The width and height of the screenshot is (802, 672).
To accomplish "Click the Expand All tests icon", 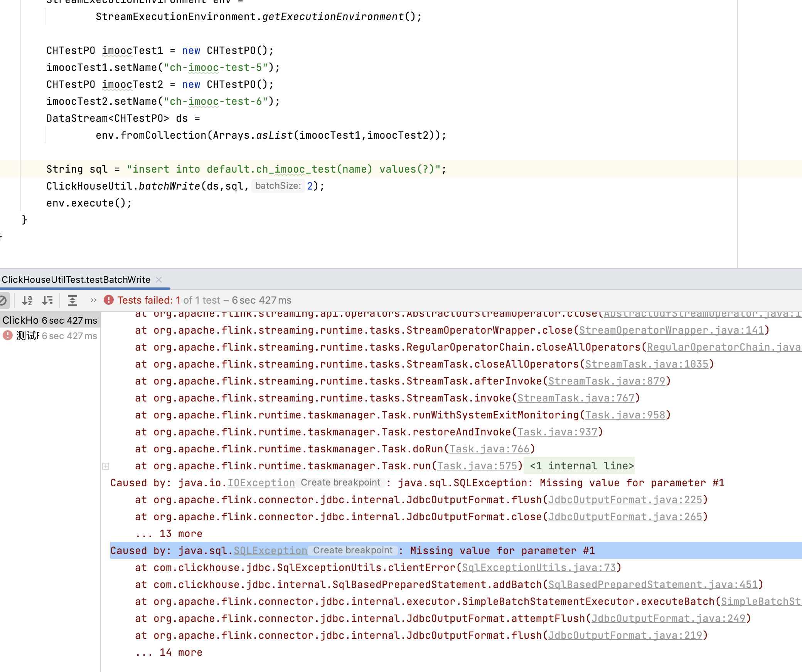I will (72, 300).
